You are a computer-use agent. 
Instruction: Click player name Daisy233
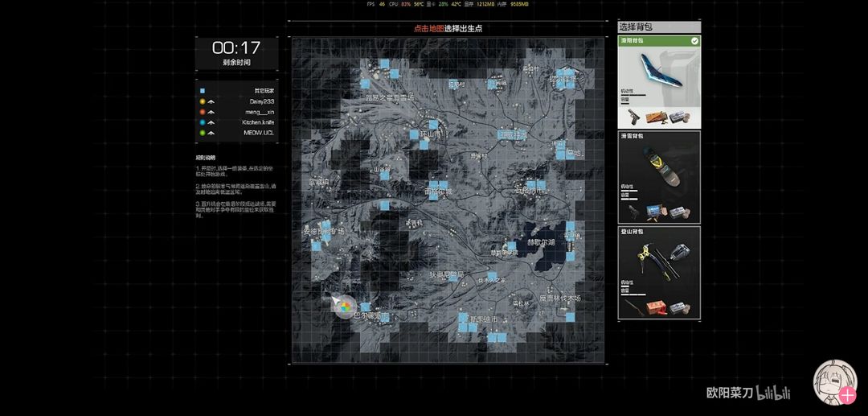tap(262, 102)
